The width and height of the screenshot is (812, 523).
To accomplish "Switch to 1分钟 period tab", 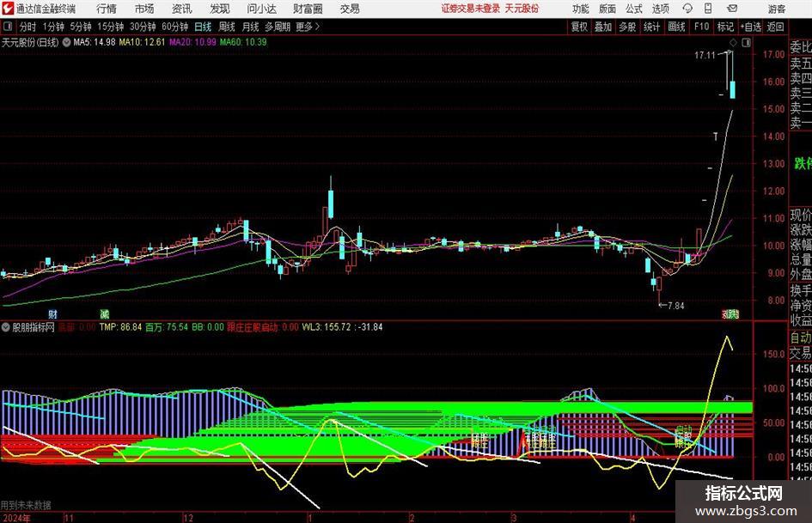I will click(53, 27).
